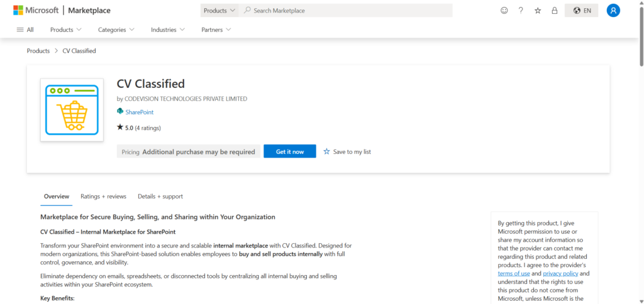Switch to the Overview tab
This screenshot has width=644, height=304.
(x=57, y=197)
